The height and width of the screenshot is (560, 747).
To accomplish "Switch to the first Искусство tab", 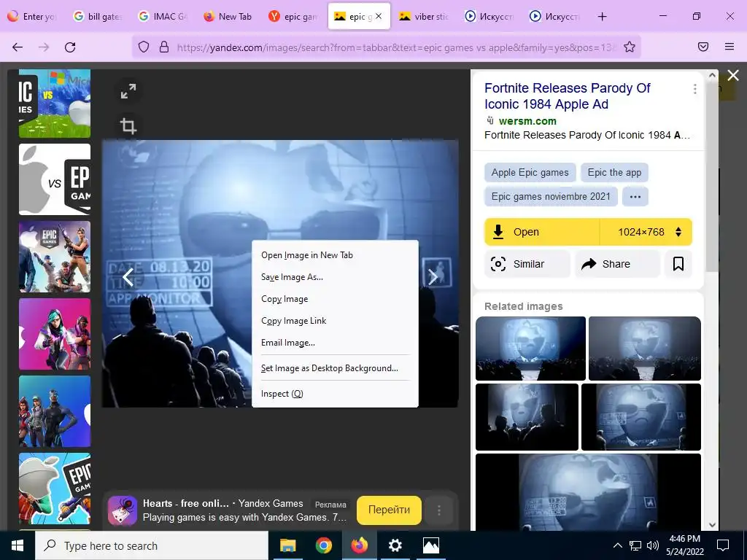I will (489, 16).
